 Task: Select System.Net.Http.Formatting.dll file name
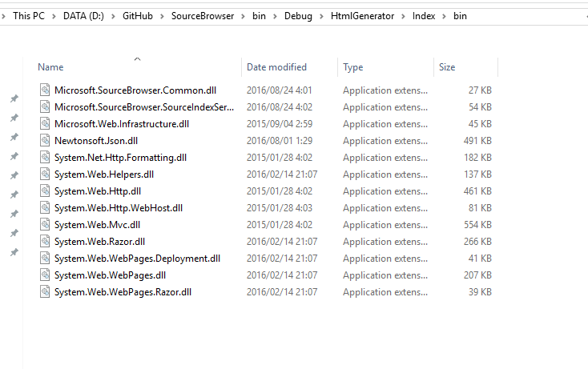pyautogui.click(x=120, y=158)
